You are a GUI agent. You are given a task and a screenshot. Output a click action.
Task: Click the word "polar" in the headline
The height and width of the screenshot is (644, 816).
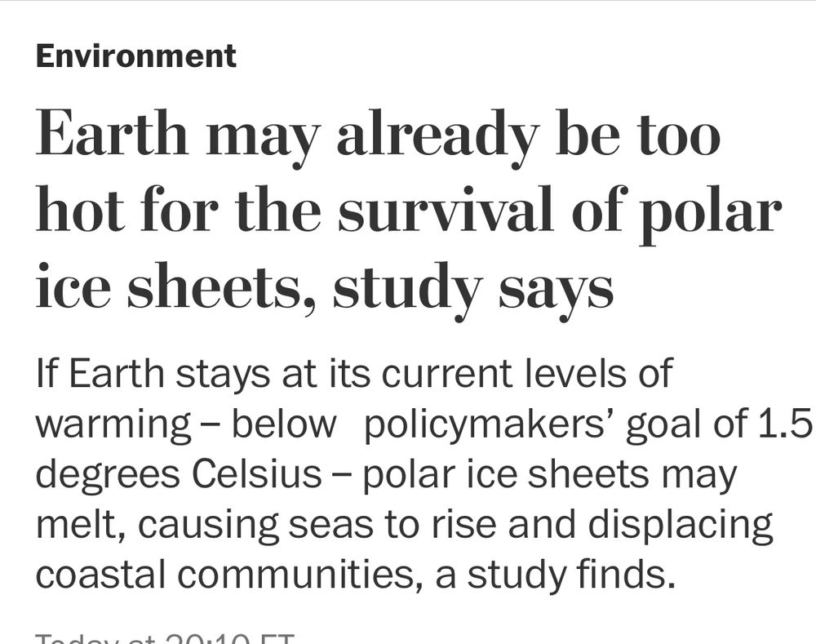pos(711,215)
